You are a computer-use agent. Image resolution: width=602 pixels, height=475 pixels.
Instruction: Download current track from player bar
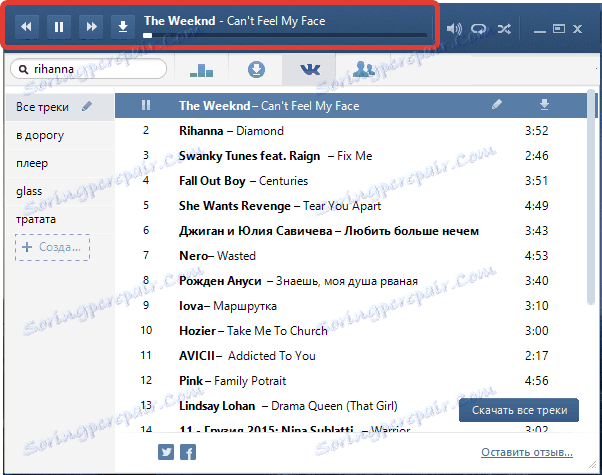(x=123, y=27)
